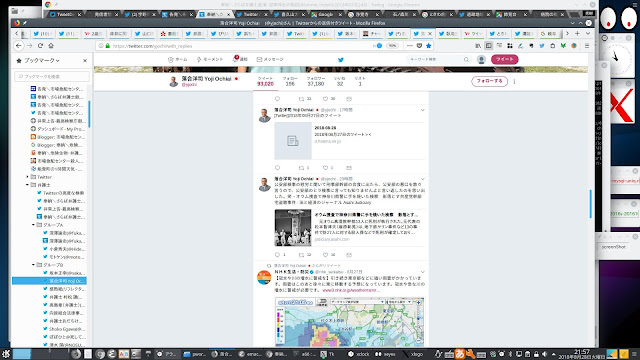This screenshot has width=640, height=360.
Task: Open page actions three-dot menu in URL bar
Action: click(410, 46)
